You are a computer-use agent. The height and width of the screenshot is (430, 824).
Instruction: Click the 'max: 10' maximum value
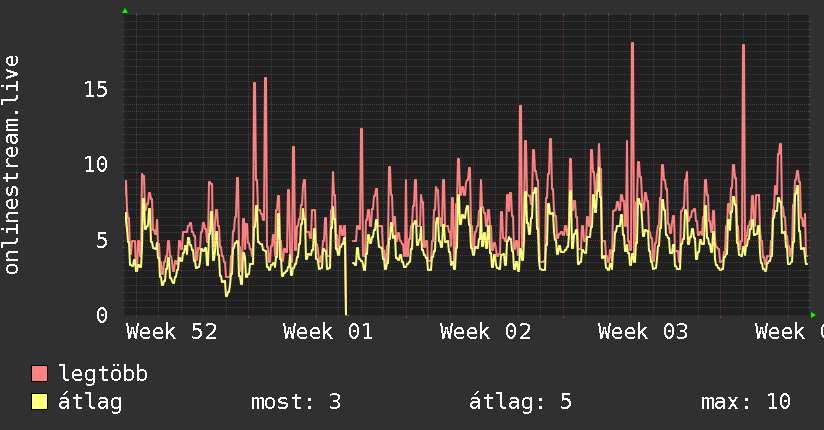pos(746,402)
